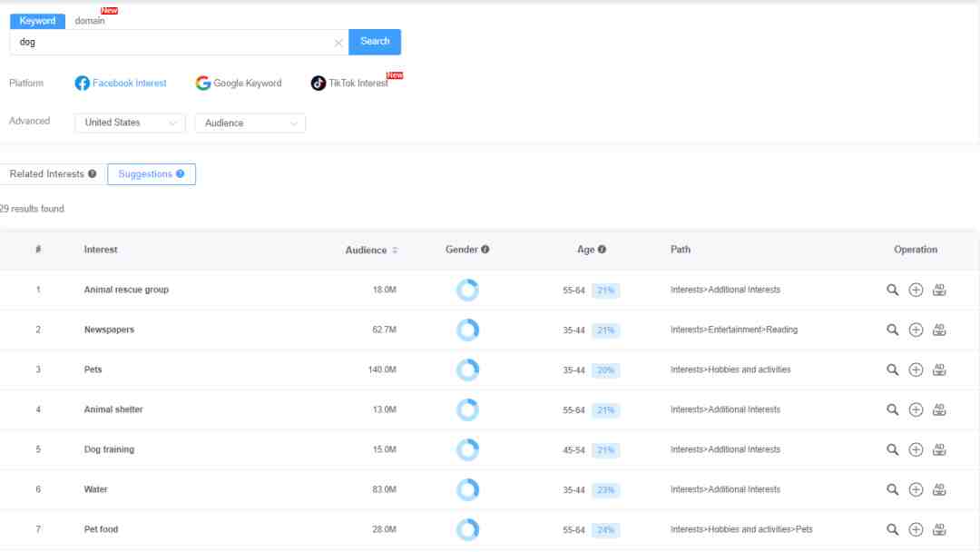The width and height of the screenshot is (980, 552).
Task: Click Water interest name
Action: click(x=95, y=489)
